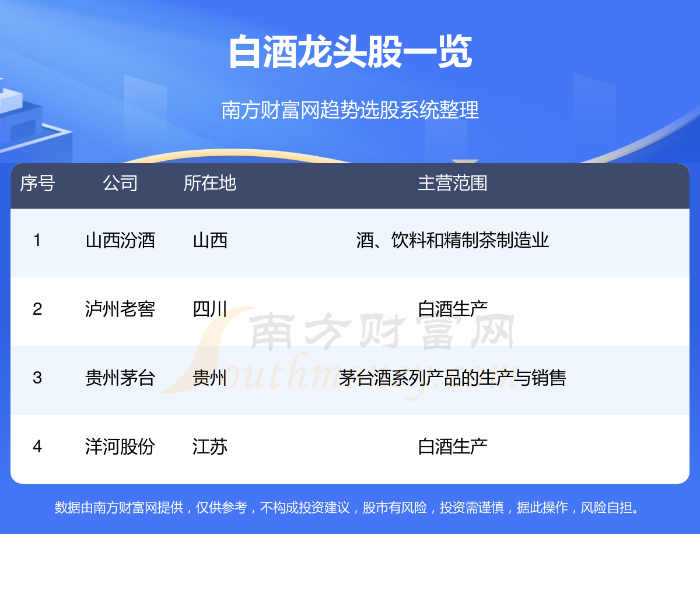The width and height of the screenshot is (700, 612).
Task: Select row number 2 cell
Action: click(37, 309)
